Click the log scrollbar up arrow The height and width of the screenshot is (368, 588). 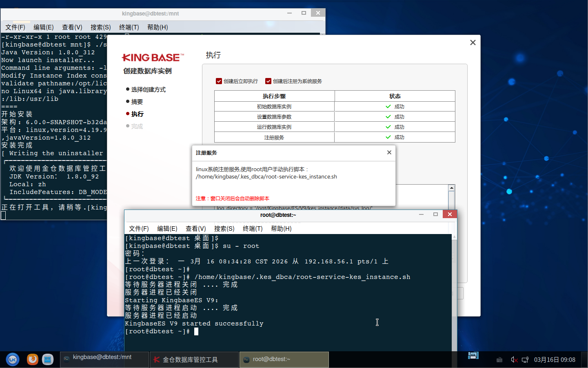point(451,188)
